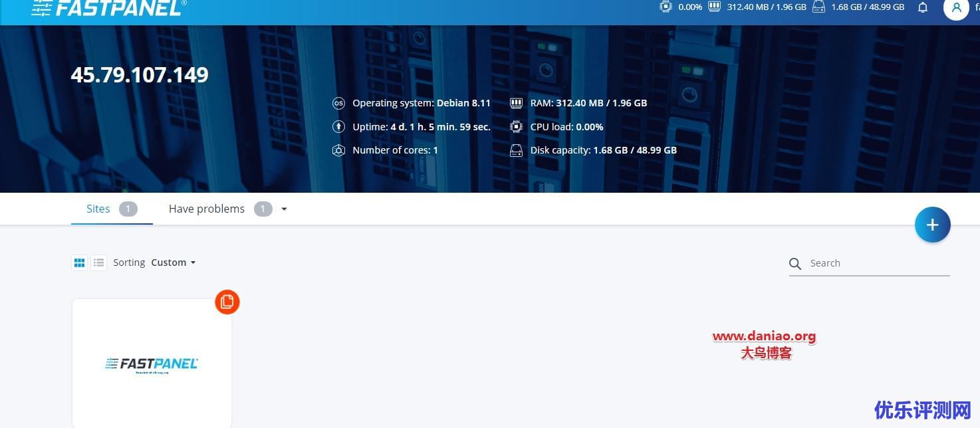This screenshot has width=980, height=428.
Task: Click 1.68 GB / 48.99 GB in top bar
Action: 868,7
